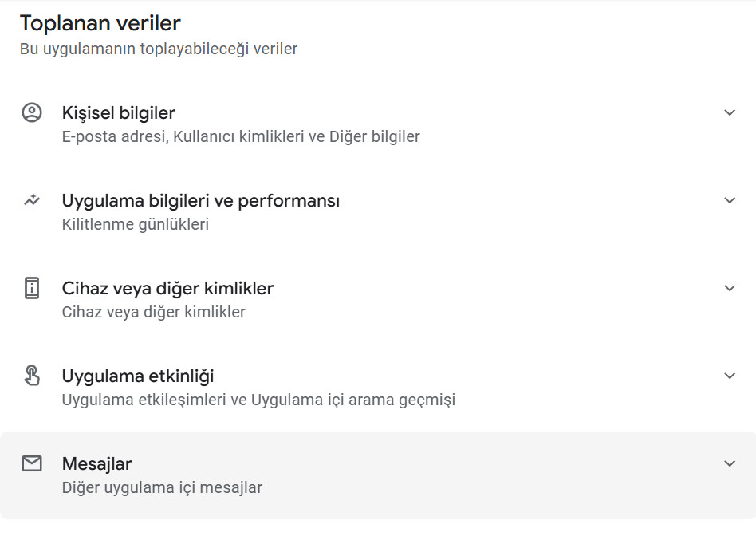The width and height of the screenshot is (756, 536).
Task: Click the person icon beside Kişisel bilgiler
Action: click(x=32, y=112)
